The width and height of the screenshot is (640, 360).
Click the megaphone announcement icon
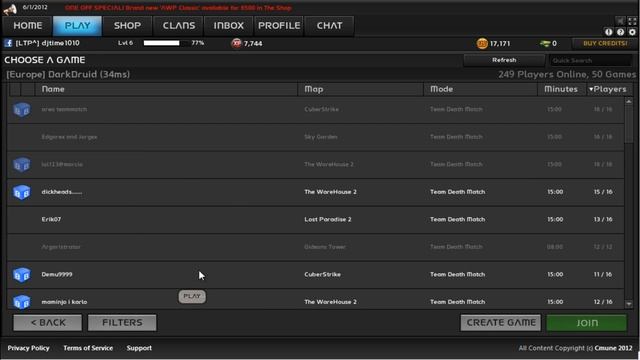tap(10, 8)
